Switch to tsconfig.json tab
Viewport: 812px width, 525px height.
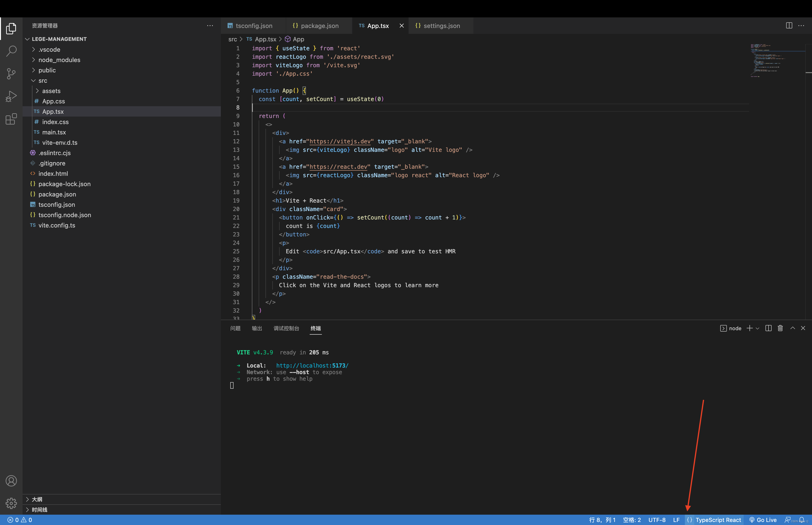254,26
